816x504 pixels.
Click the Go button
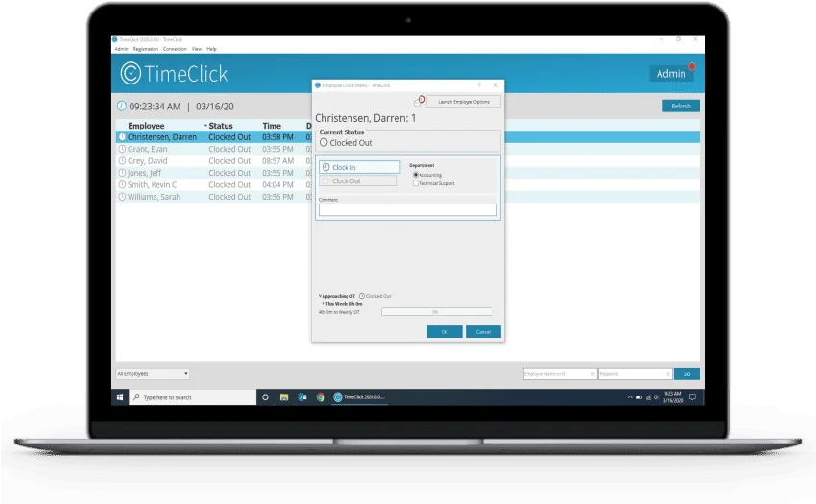(686, 373)
